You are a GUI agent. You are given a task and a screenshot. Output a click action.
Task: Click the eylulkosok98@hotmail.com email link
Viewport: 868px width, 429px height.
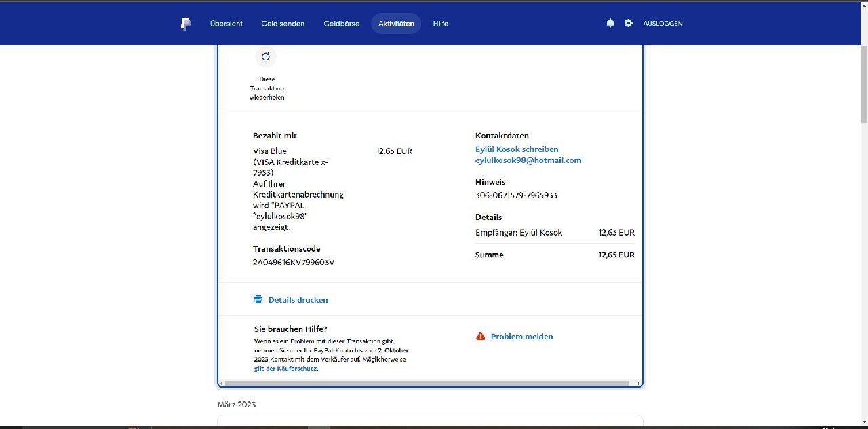(x=528, y=160)
